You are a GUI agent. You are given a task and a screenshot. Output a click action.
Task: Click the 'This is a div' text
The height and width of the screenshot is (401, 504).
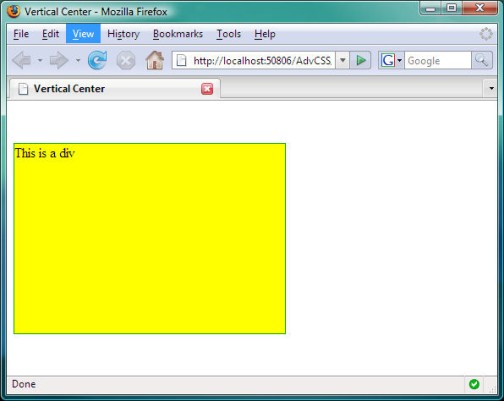click(x=45, y=153)
